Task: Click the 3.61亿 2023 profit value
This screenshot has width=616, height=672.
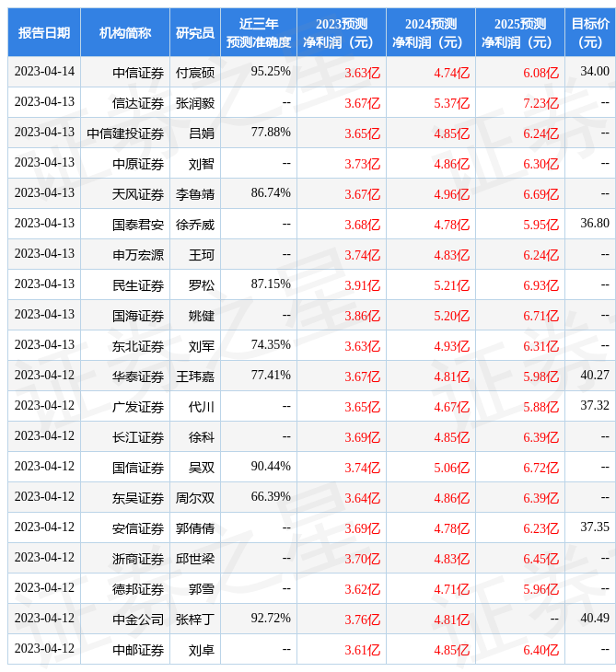Action: pos(363,650)
